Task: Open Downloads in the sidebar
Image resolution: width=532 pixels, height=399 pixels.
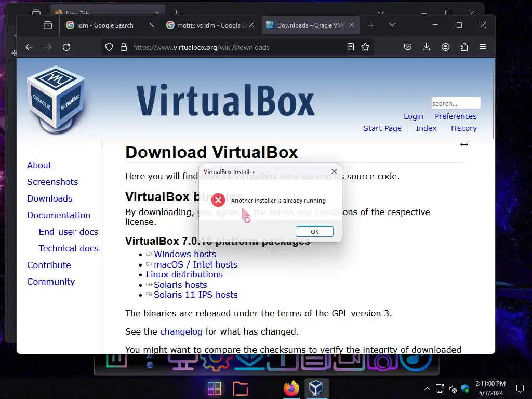Action: point(50,198)
